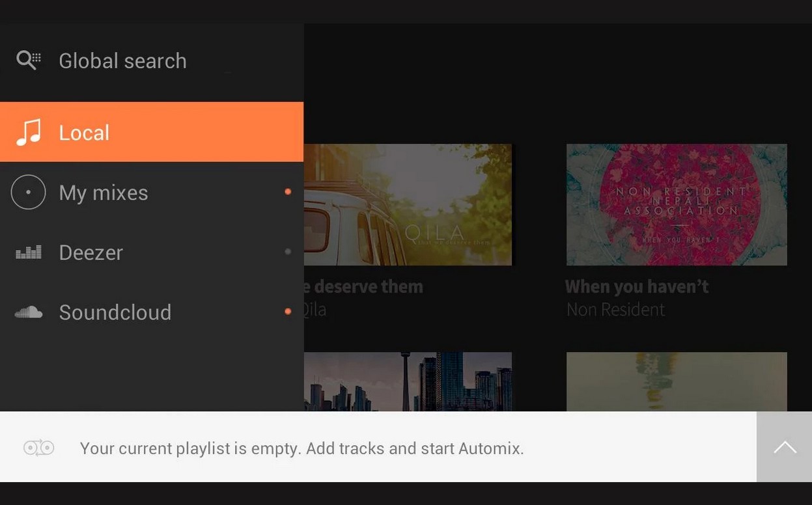Choose Deezer from the source list
Viewport: 812px width, 505px height.
(x=91, y=252)
